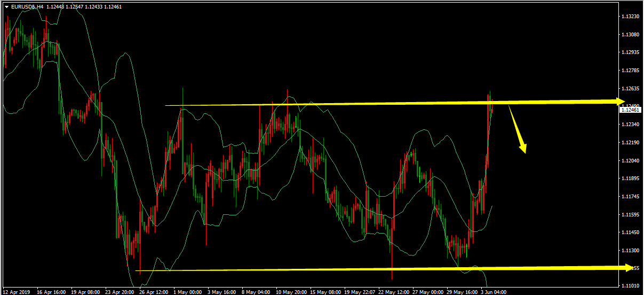Click the 1.12340 price axis label

coord(630,125)
